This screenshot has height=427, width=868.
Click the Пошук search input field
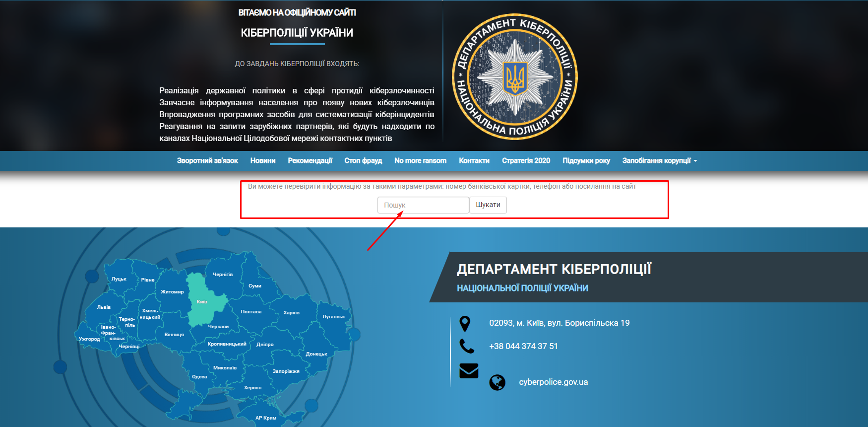[x=423, y=205]
